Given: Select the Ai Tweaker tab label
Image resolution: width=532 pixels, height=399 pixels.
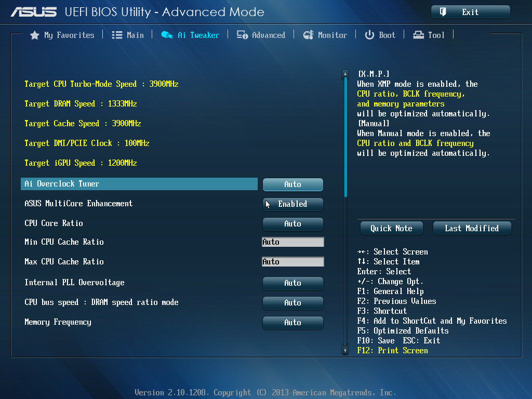Looking at the screenshot, I should 198,35.
